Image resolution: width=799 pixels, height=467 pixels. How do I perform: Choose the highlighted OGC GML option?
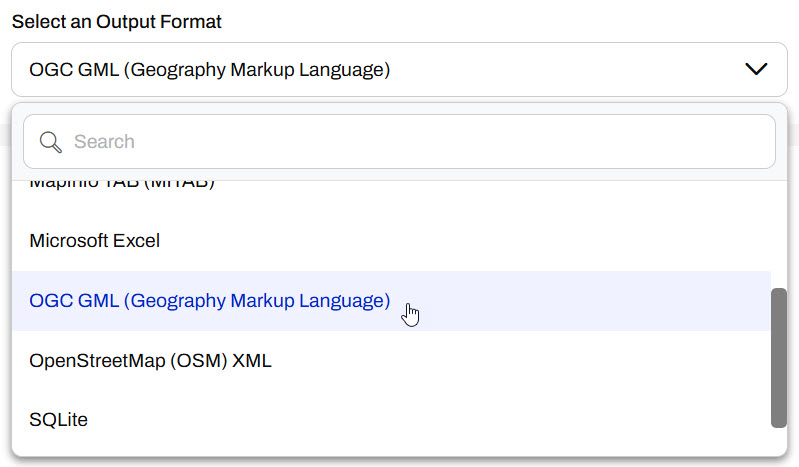(210, 301)
